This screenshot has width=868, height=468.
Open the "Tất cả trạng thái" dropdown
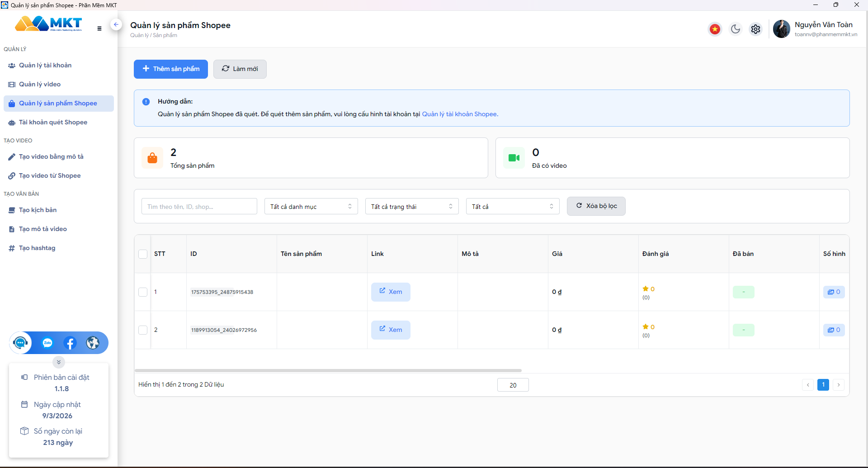tap(412, 206)
